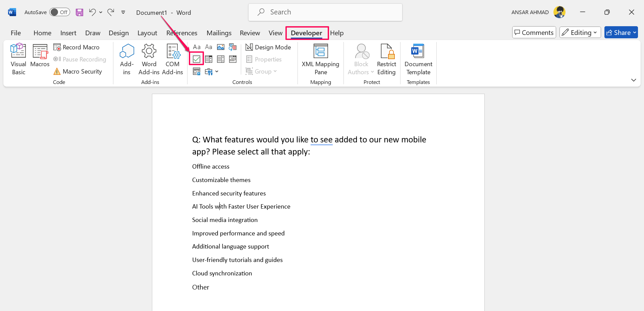Insert Building Block Gallery control
644x311 pixels.
pyautogui.click(x=233, y=47)
